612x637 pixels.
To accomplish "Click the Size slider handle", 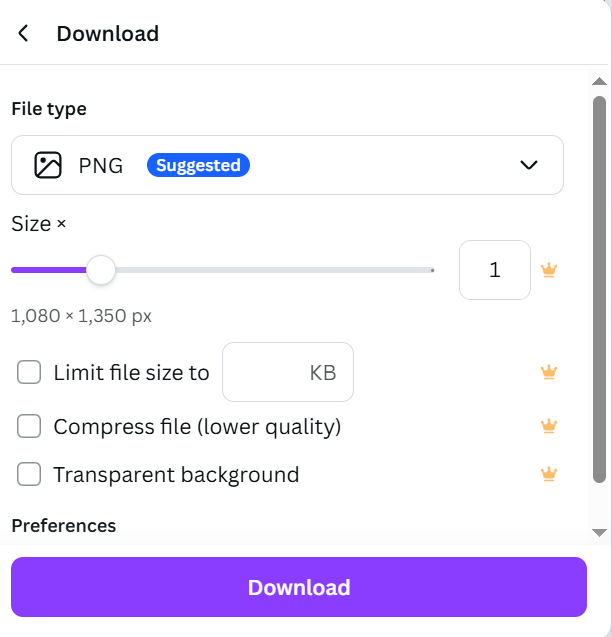I will click(x=100, y=270).
